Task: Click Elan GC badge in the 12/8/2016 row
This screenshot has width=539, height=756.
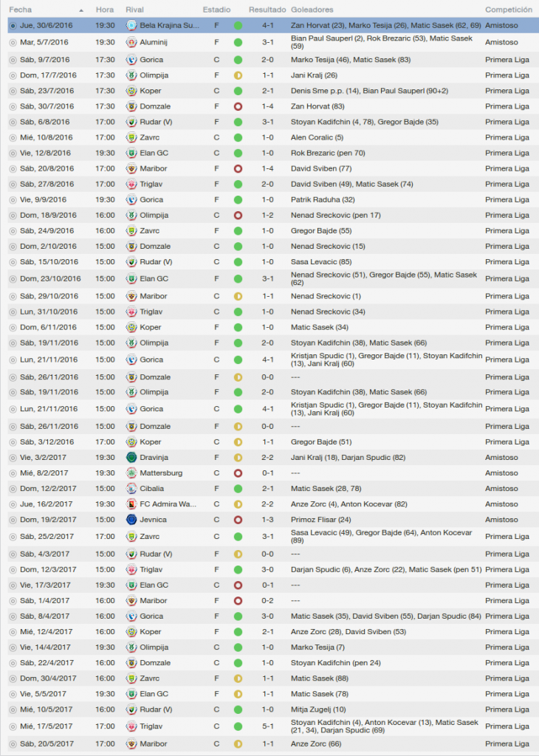Action: point(131,153)
